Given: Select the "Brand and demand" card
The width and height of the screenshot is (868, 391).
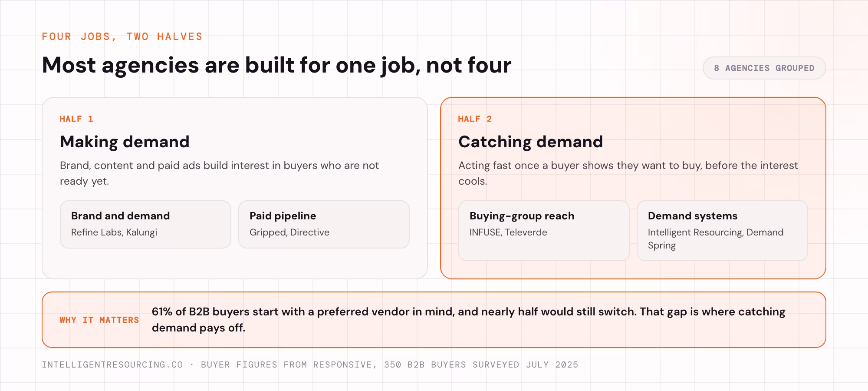Looking at the screenshot, I should click(x=145, y=224).
